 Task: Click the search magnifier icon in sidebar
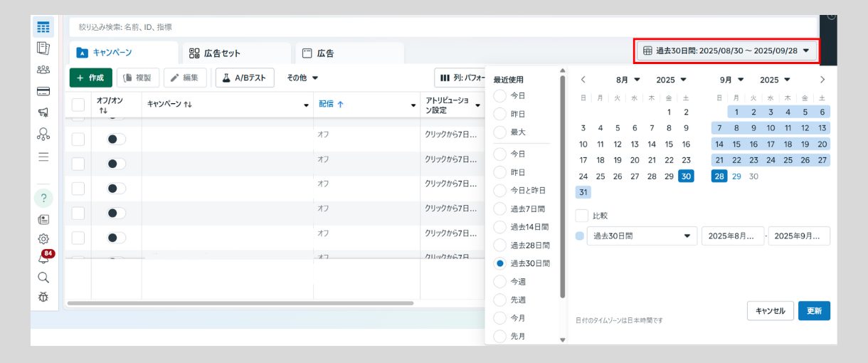tap(43, 278)
